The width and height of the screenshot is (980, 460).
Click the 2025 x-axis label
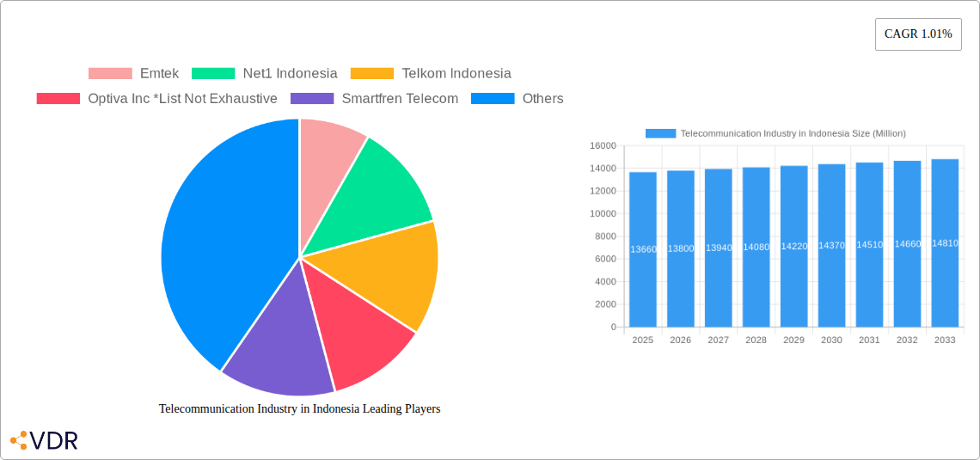coord(642,340)
